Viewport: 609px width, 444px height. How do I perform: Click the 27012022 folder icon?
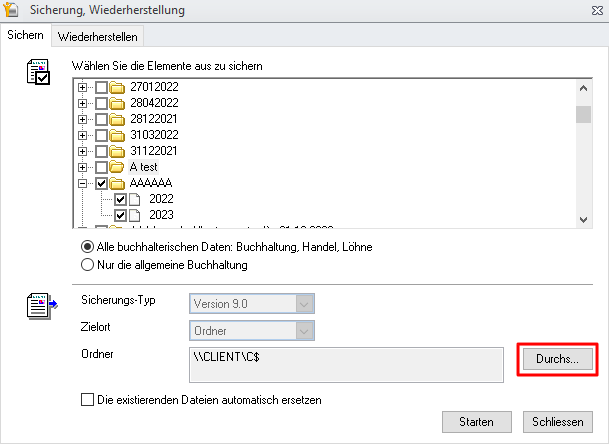pyautogui.click(x=118, y=88)
